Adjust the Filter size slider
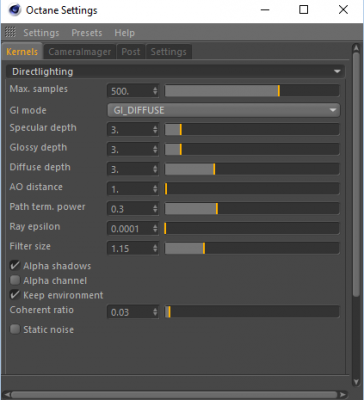Screen dimensions: 364x400 [252, 248]
